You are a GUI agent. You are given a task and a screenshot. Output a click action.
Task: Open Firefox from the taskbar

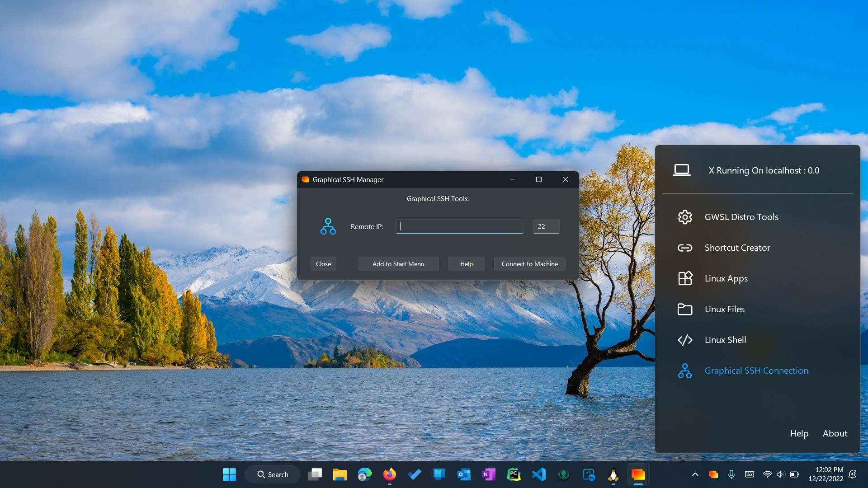(389, 474)
